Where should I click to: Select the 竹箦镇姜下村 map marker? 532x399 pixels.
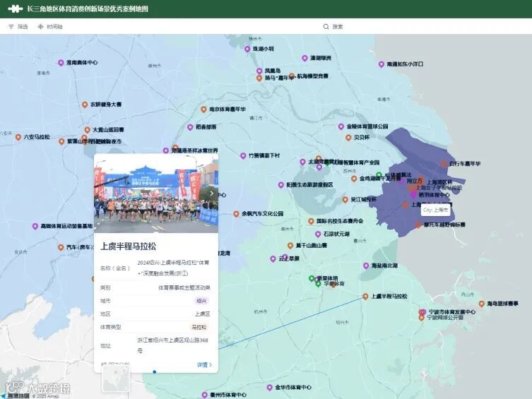[243, 156]
